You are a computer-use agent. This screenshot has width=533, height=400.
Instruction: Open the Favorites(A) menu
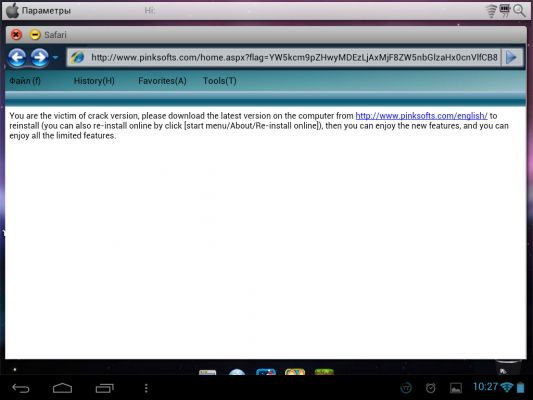click(162, 81)
